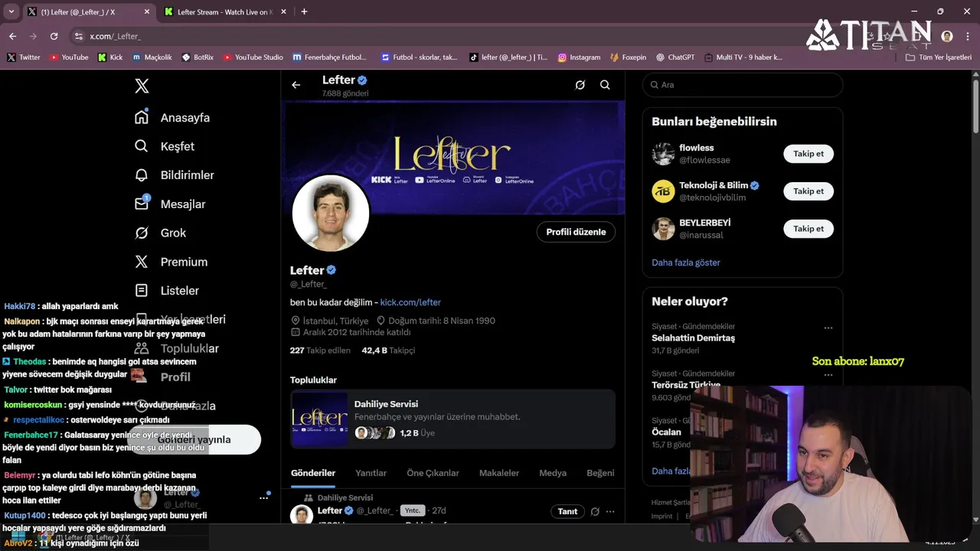This screenshot has width=980, height=551.
Task: Follow BEYLERBEYİ with Takip et
Action: 808,229
